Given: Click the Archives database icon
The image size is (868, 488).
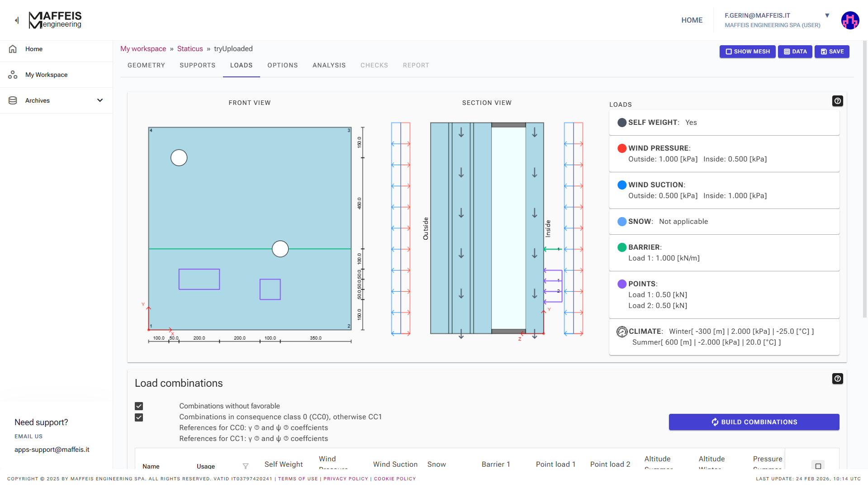Looking at the screenshot, I should click(13, 100).
